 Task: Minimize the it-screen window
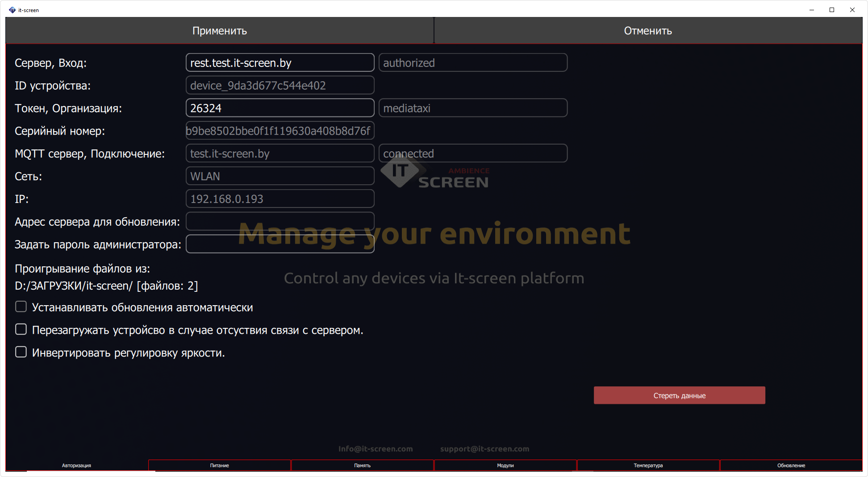(x=812, y=10)
